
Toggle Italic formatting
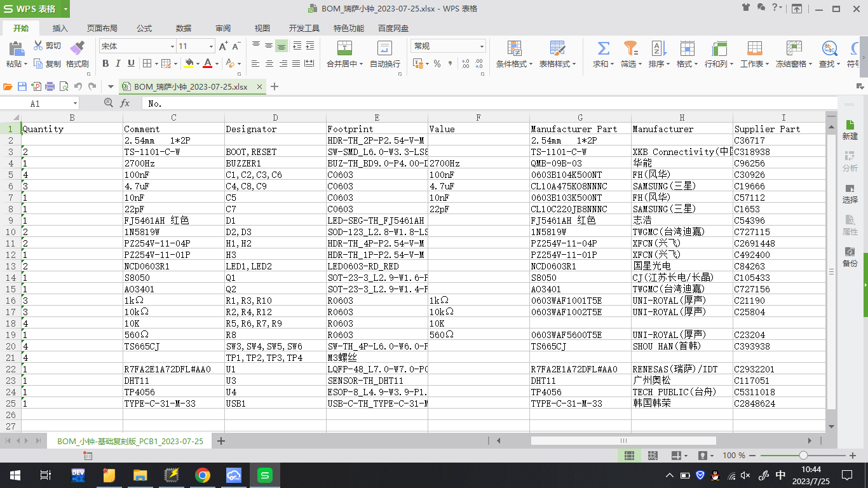coord(118,64)
